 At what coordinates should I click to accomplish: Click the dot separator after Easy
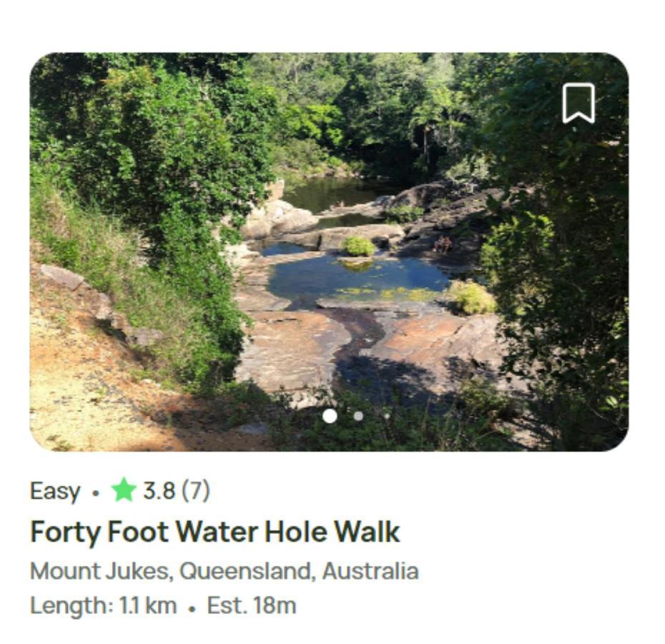(95, 493)
